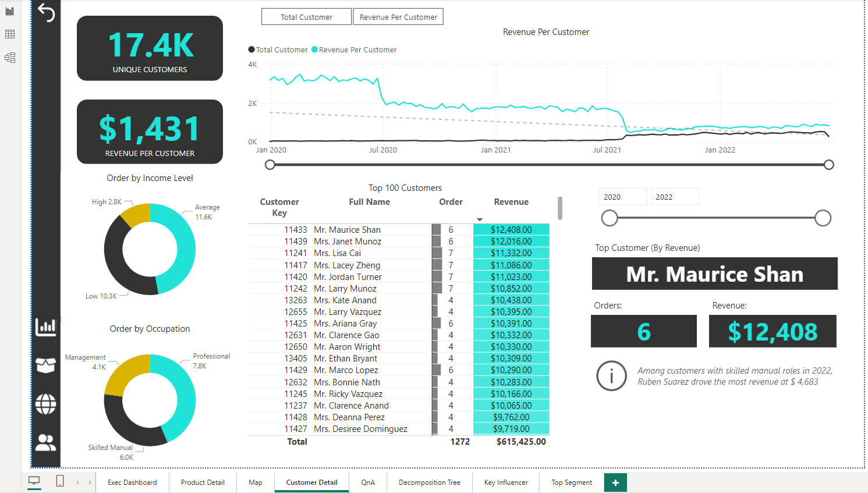
Task: Click the 2020 start year input field
Action: [622, 197]
